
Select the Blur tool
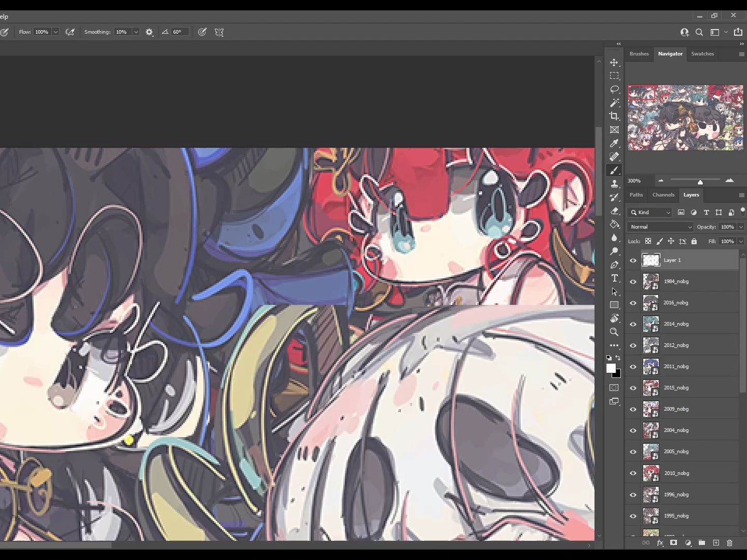tap(614, 238)
